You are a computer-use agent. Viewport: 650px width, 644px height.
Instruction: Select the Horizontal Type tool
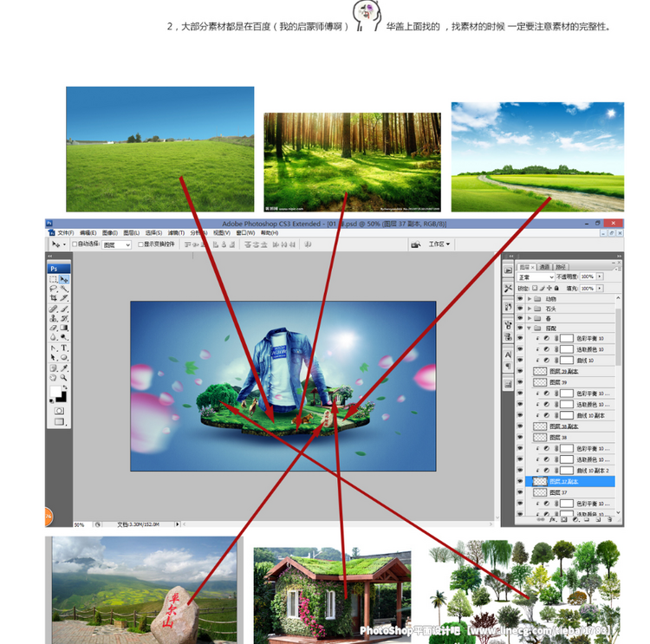point(64,348)
